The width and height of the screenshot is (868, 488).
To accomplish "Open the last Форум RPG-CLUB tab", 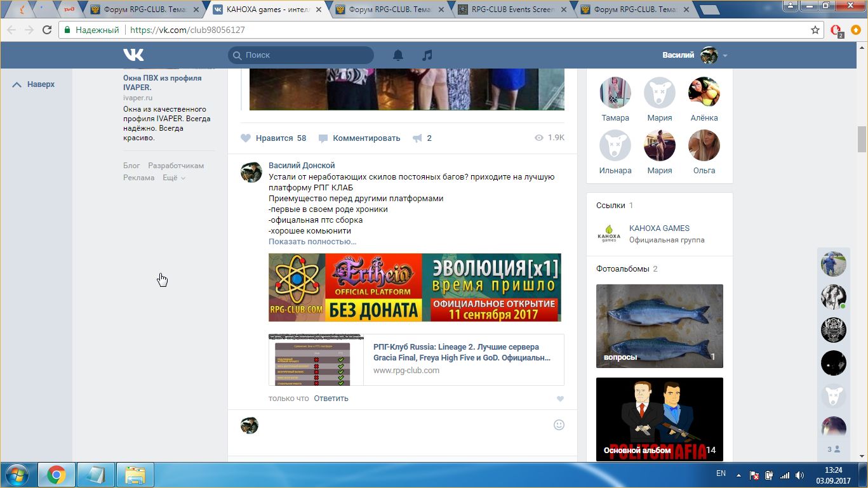I will tap(635, 10).
